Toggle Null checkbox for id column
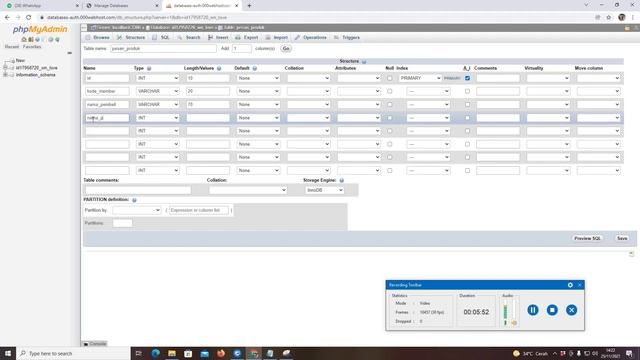640x360 pixels. click(x=389, y=78)
